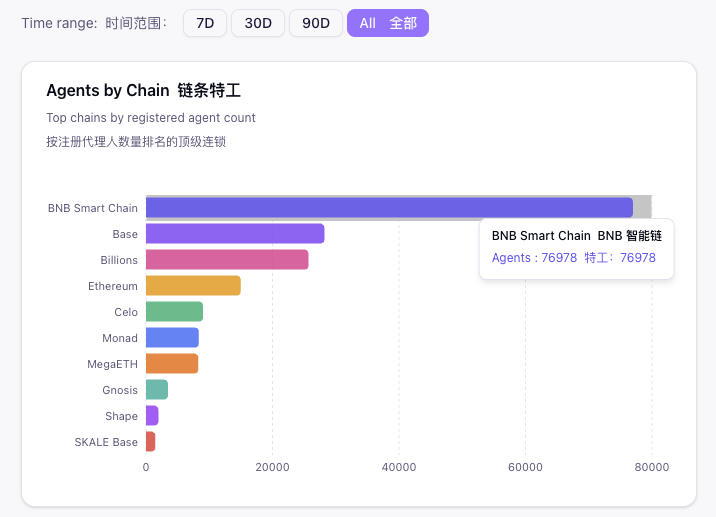
Task: Click the Gnosis teal bar
Action: (157, 390)
